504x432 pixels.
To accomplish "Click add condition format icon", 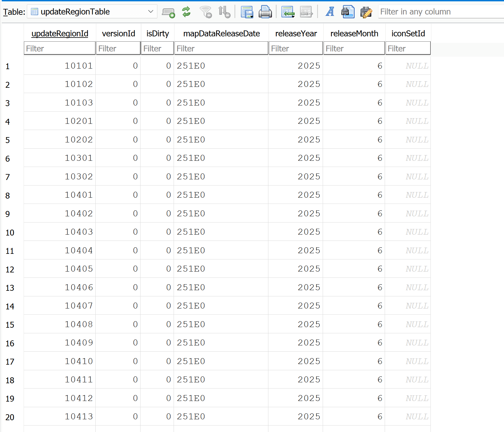I will (168, 12).
